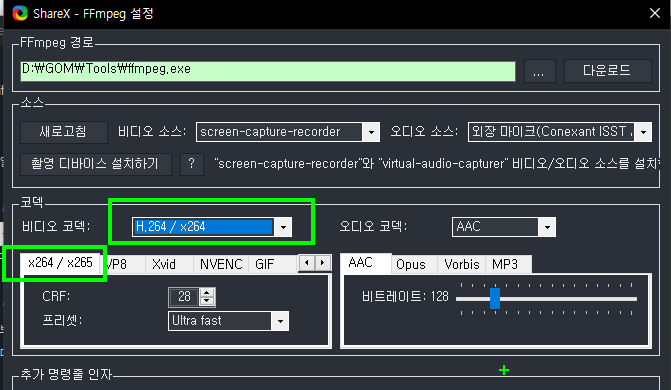Open the video source screen-capture-recorder dropdown
The image size is (671, 390).
[x=288, y=132]
